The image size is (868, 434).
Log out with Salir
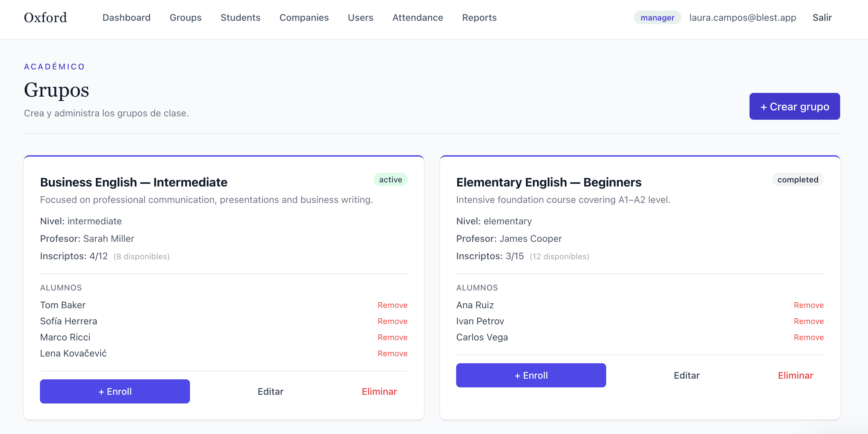click(x=822, y=17)
